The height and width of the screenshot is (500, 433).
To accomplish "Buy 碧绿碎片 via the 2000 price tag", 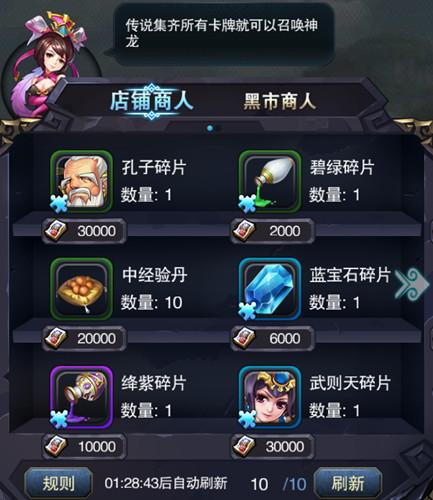I will tap(272, 231).
